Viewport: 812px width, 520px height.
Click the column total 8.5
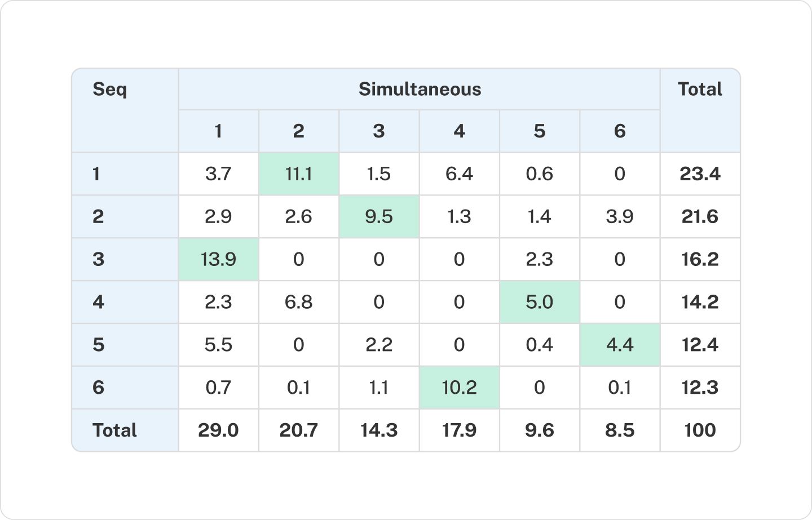pos(619,430)
